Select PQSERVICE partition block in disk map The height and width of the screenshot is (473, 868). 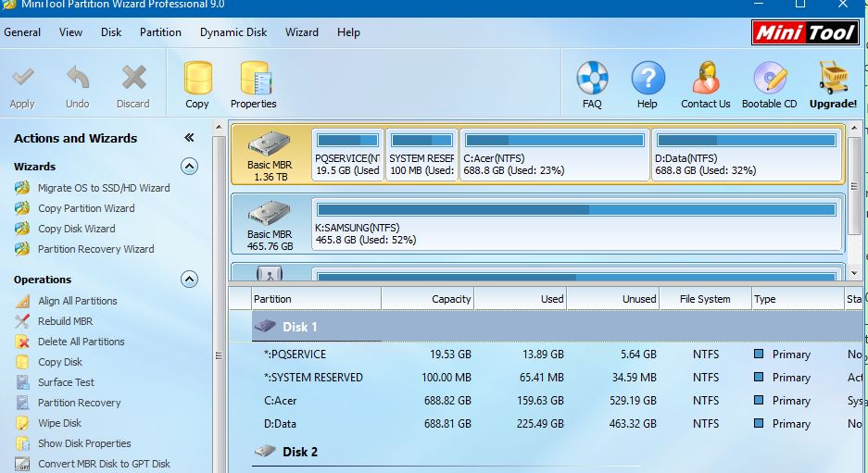(x=347, y=155)
